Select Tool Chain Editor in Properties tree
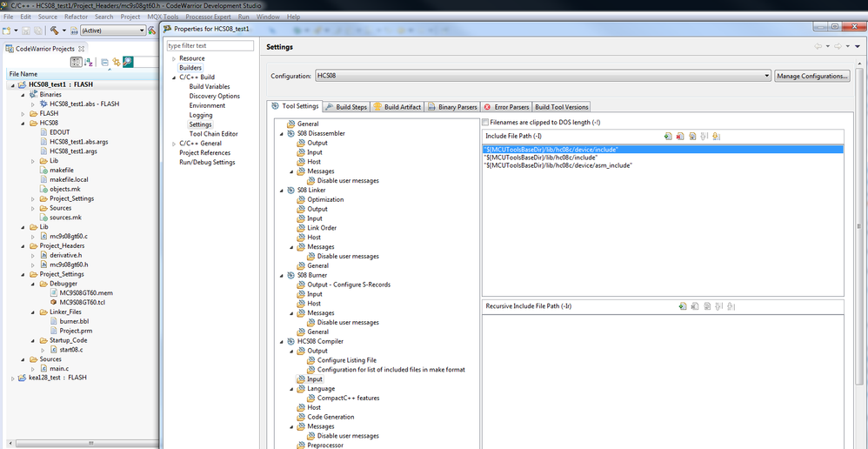The height and width of the screenshot is (449, 868). click(x=214, y=134)
